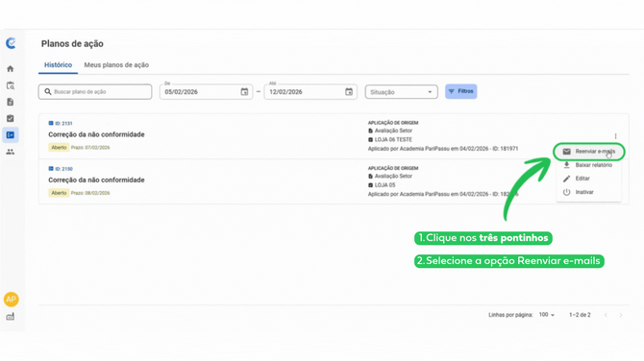644x361 pixels.
Task: Open the calendar picker for the De date
Action: tap(244, 91)
